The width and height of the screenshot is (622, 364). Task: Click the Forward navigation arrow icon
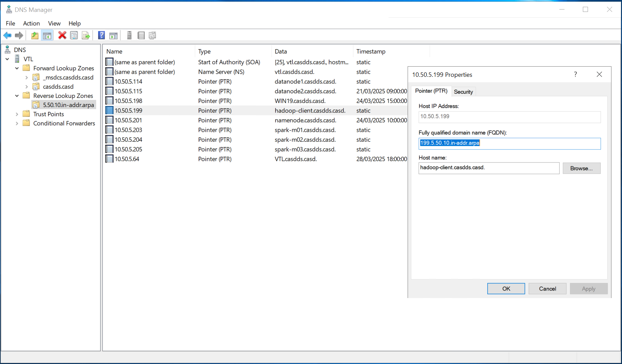pyautogui.click(x=19, y=35)
